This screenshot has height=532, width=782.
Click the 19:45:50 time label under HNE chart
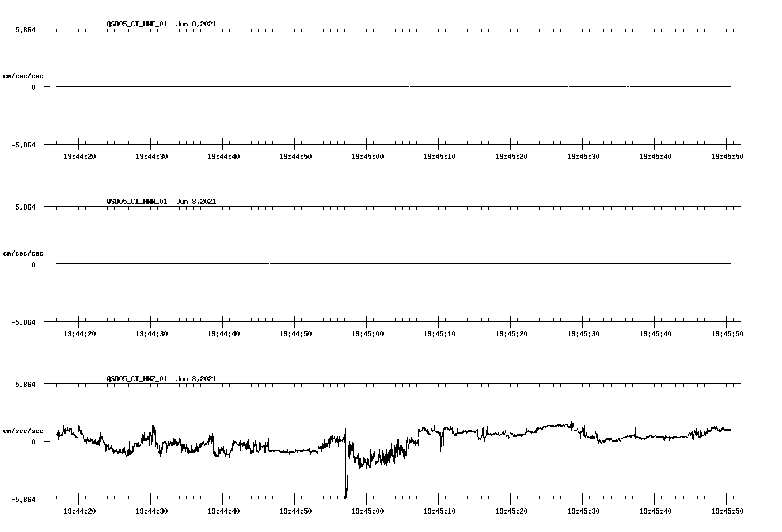tap(727, 156)
